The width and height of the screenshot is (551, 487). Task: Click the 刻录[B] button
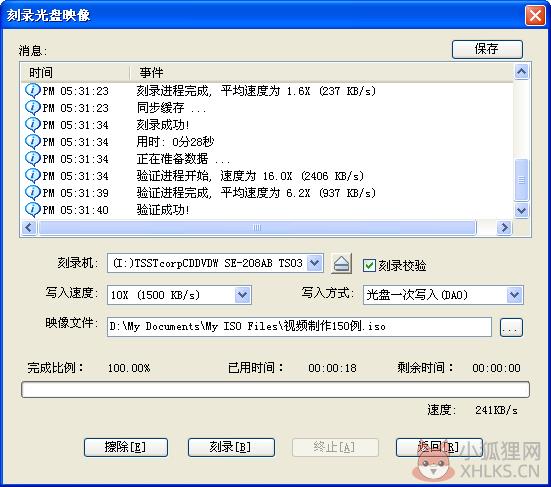click(x=231, y=447)
